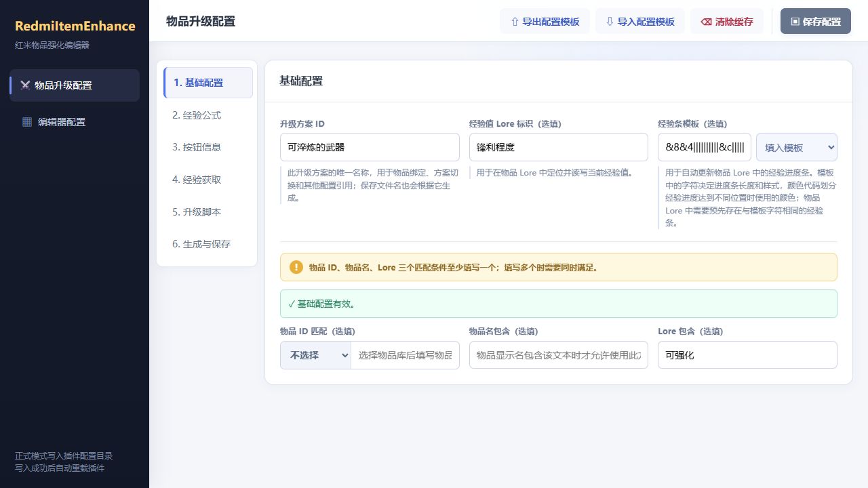Click the crossed swords icon in sidebar

[25, 85]
